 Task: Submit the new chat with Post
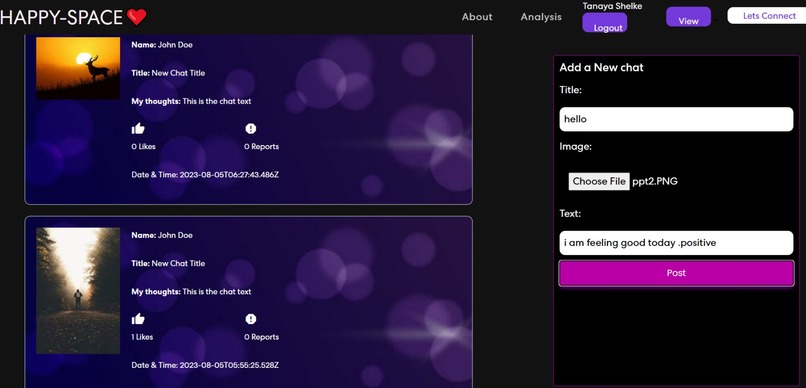click(676, 273)
